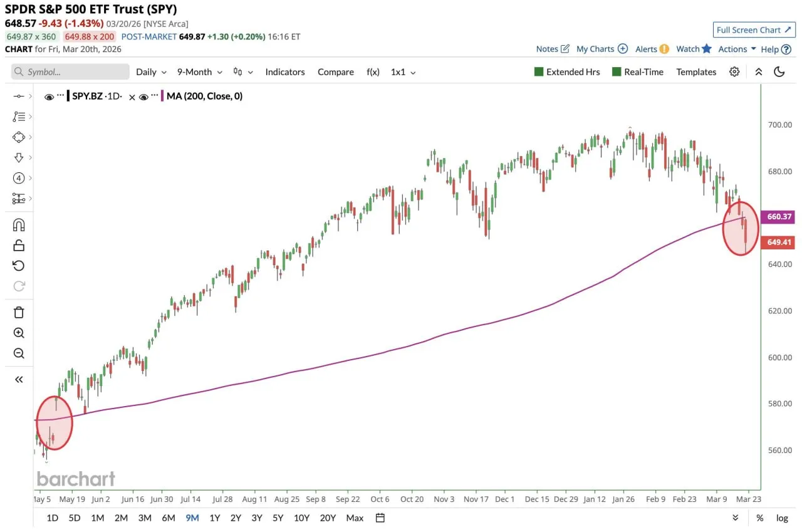Zoom in with the magnifier-plus tool
The height and width of the screenshot is (532, 802).
tap(18, 333)
